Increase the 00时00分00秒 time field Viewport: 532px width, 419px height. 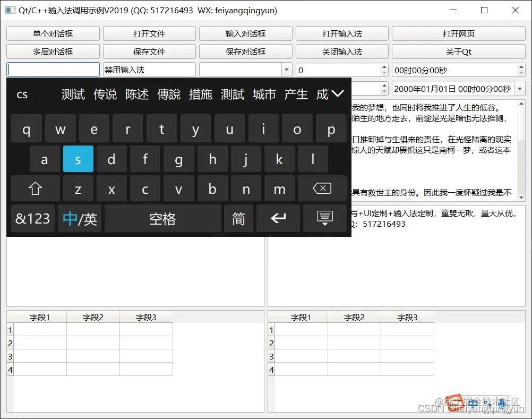(521, 67)
